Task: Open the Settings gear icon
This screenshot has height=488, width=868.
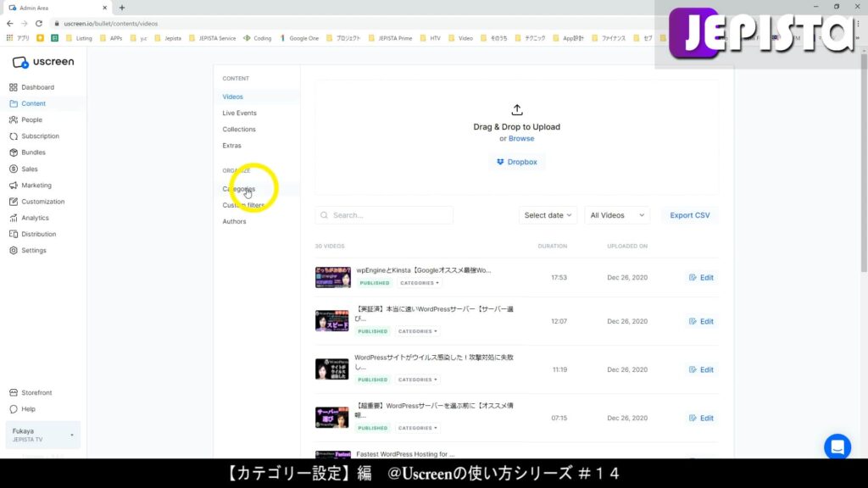Action: (14, 251)
